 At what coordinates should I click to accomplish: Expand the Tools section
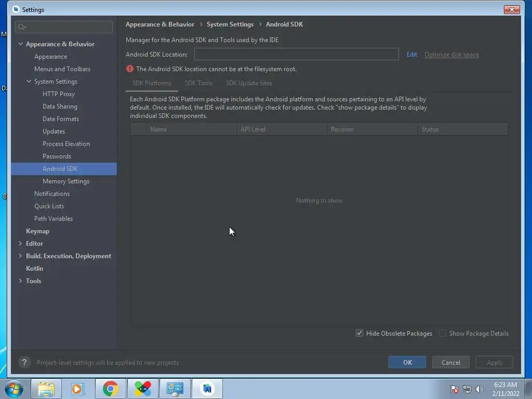click(20, 281)
